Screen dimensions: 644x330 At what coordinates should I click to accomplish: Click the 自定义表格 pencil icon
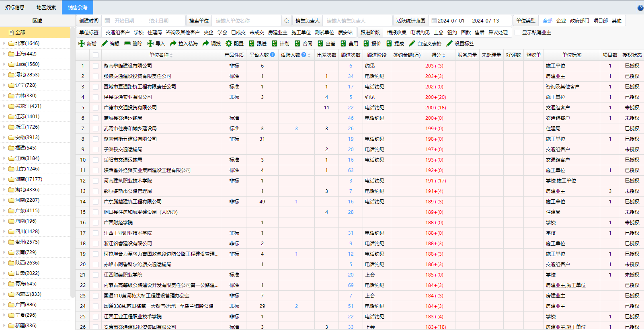tap(412, 43)
